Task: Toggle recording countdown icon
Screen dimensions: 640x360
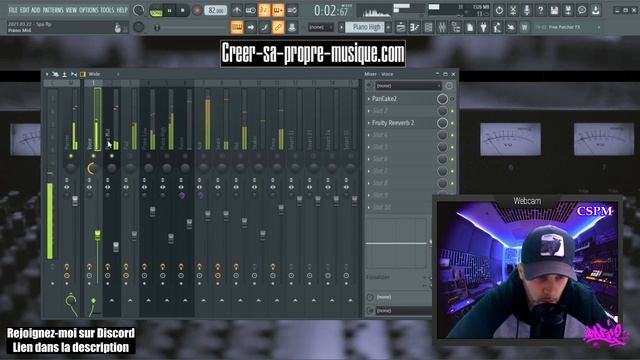Action: (264, 10)
